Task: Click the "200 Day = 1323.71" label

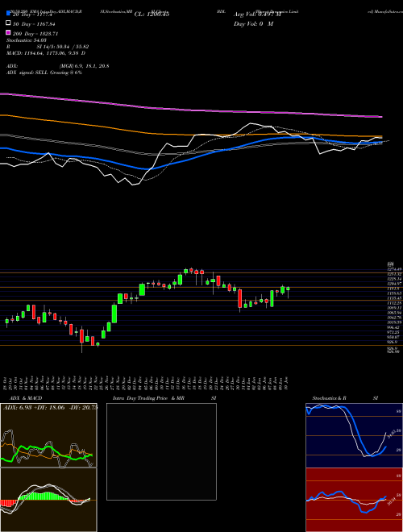Action: 35,34
